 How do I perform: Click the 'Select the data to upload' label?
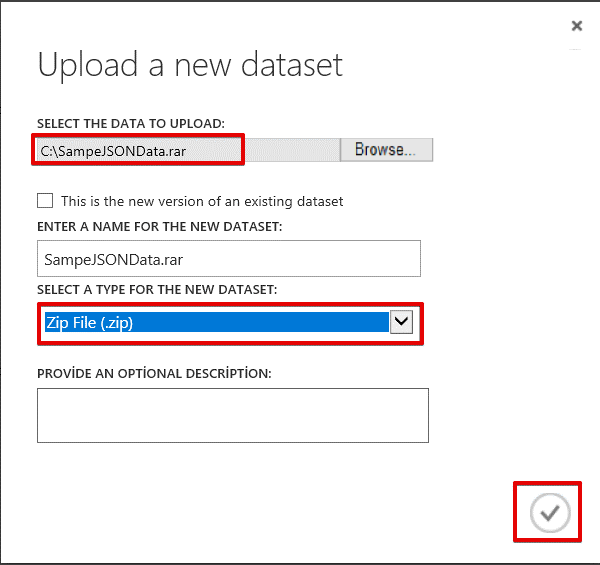(131, 123)
